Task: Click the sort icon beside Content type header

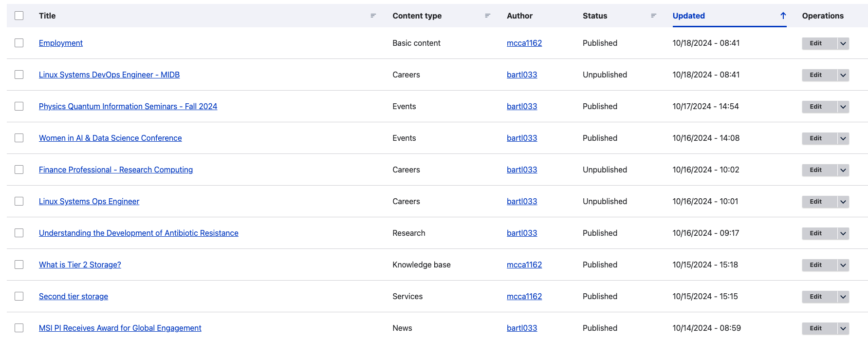Action: [487, 16]
